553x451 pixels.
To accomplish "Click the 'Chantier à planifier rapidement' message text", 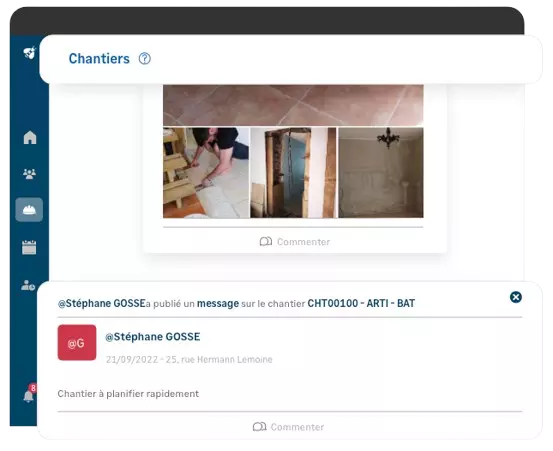I will 128,394.
